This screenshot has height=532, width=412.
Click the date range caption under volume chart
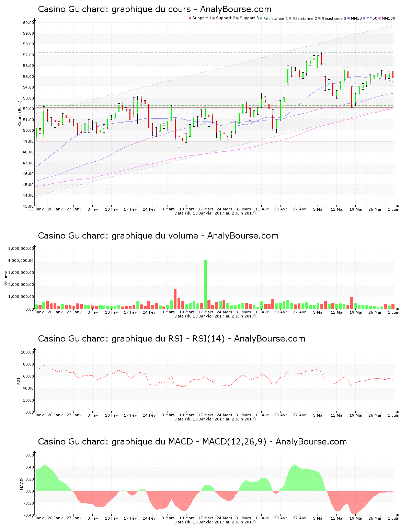pos(215,316)
